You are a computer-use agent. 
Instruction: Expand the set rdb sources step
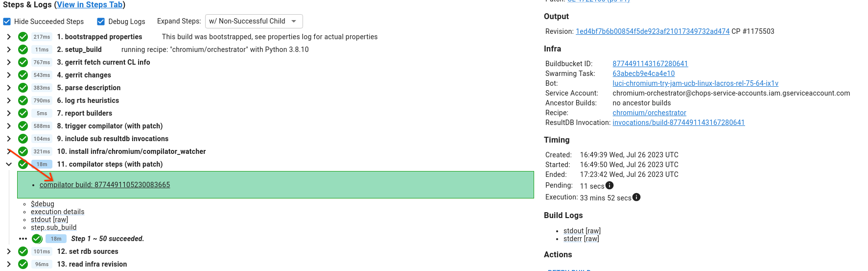point(9,251)
